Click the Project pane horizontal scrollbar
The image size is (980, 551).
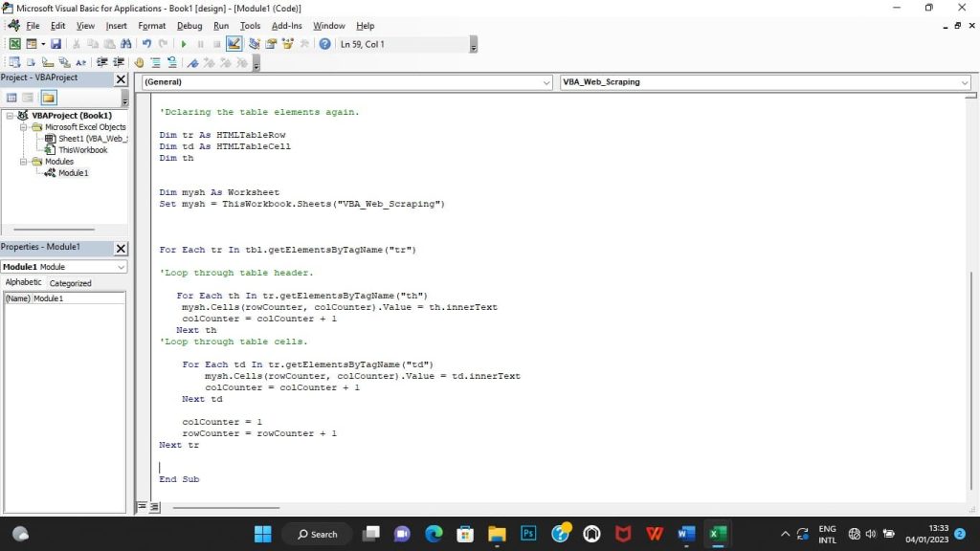(55, 230)
